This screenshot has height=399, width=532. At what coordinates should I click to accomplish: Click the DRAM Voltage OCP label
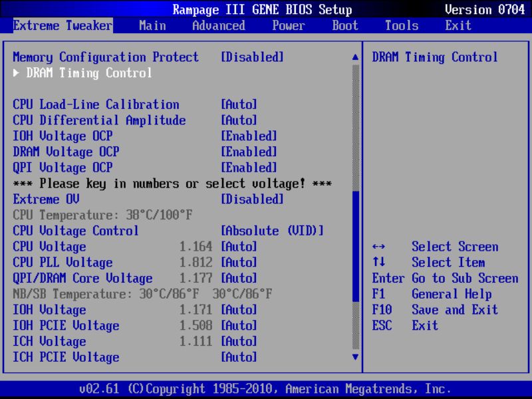coord(66,152)
